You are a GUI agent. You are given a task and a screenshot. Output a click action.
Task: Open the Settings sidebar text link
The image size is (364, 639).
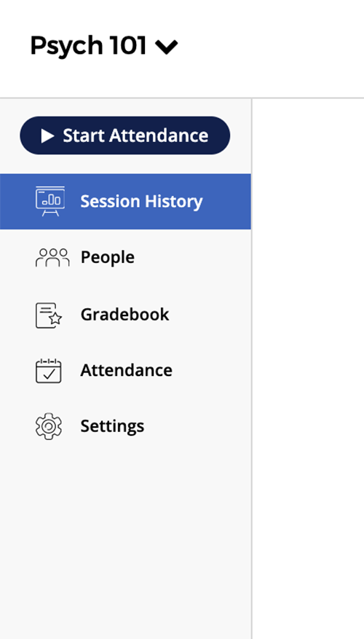point(112,426)
